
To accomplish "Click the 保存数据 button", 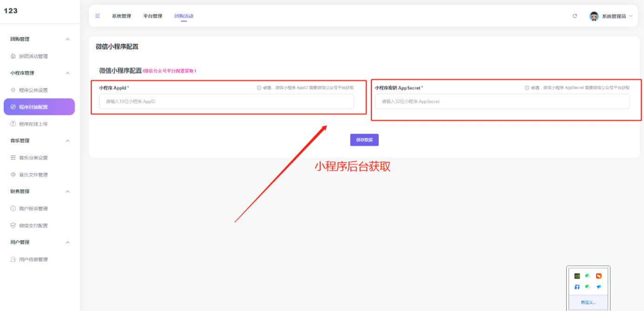I will pos(364,140).
